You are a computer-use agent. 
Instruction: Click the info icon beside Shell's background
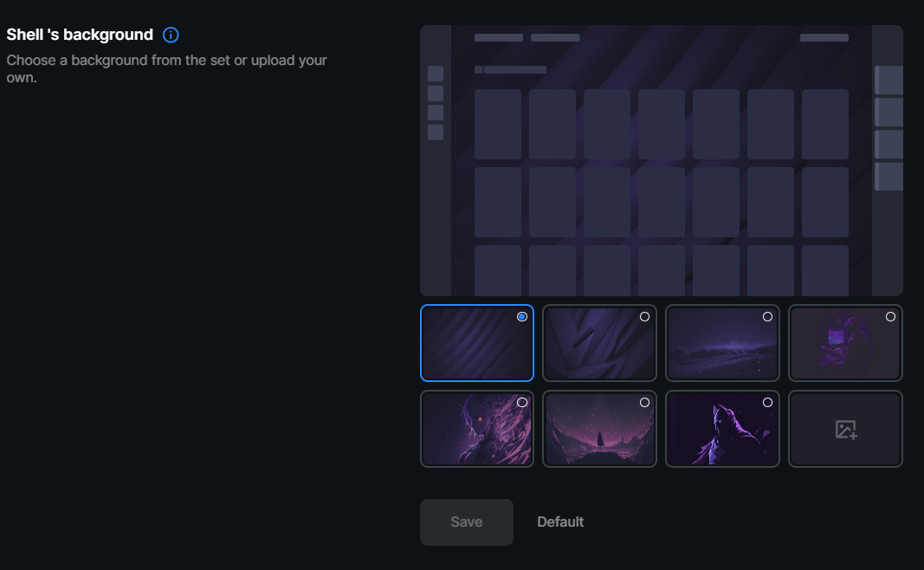tap(171, 36)
